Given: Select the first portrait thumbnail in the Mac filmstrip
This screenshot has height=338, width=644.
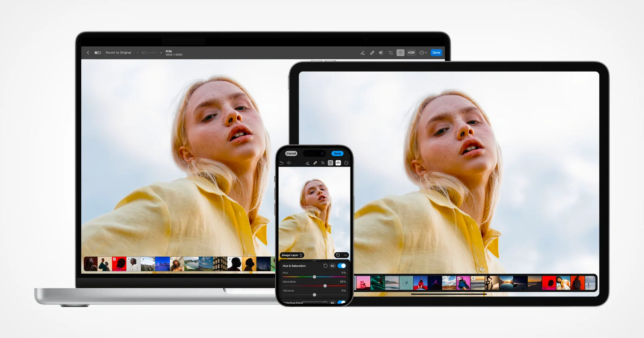Looking at the screenshot, I should (91, 264).
